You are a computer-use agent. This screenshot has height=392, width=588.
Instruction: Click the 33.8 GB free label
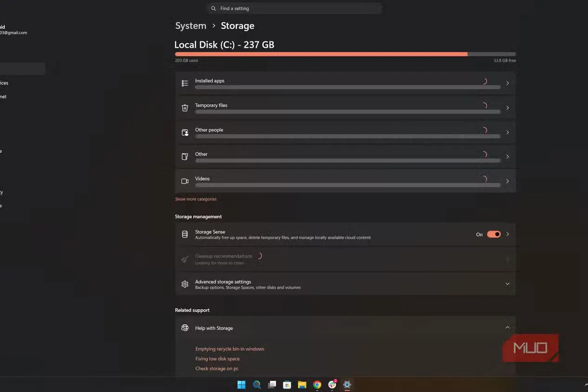[505, 61]
